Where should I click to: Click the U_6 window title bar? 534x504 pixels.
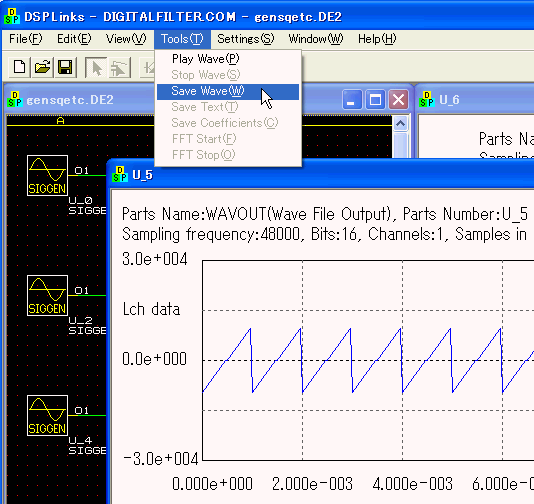pyautogui.click(x=475, y=99)
